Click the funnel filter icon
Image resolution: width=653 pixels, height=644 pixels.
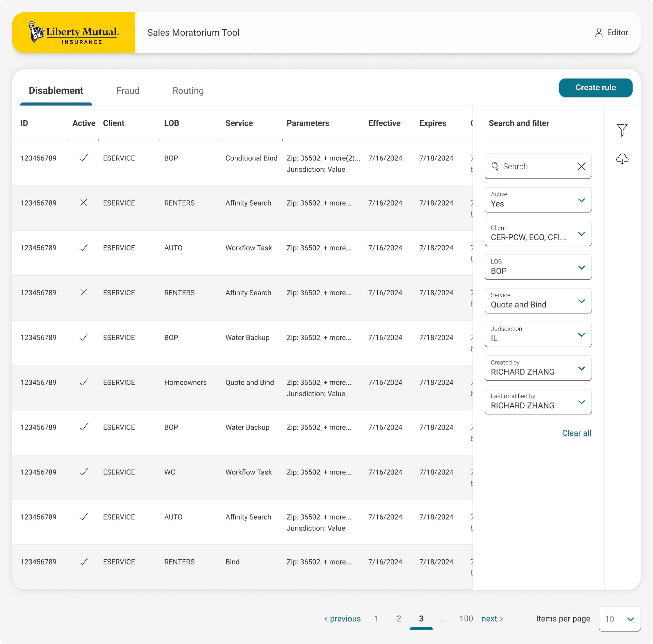(622, 130)
